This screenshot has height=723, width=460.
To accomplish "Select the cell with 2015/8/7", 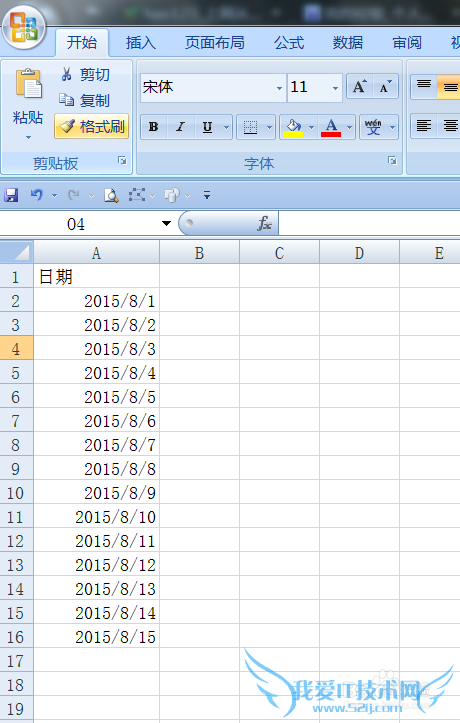I will pos(96,444).
